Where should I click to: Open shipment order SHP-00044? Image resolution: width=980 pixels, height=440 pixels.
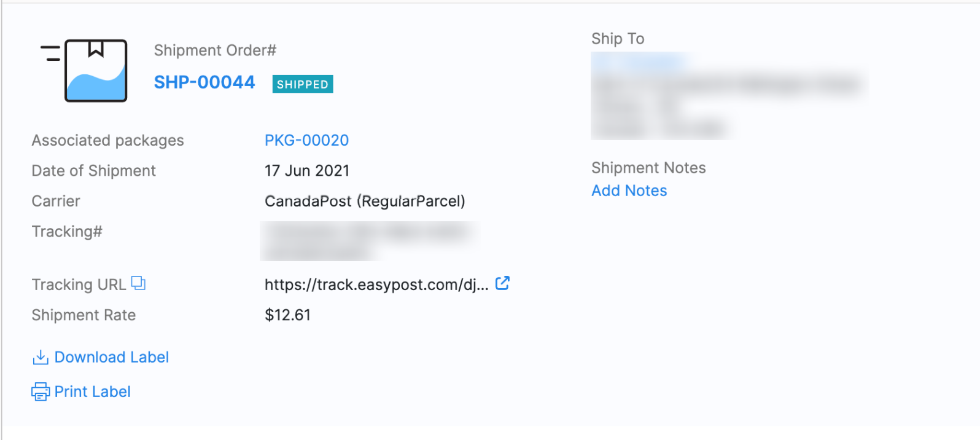point(204,82)
